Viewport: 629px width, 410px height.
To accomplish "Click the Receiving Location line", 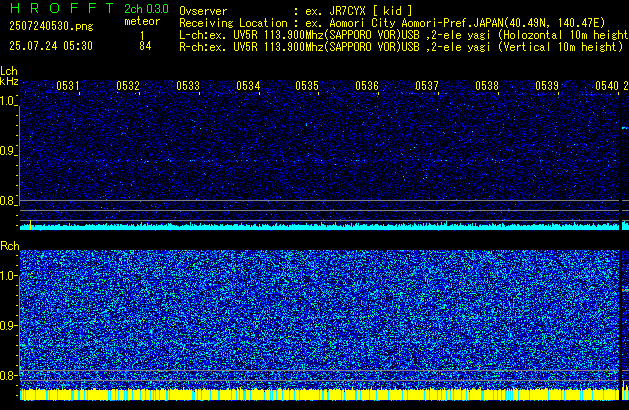I will click(x=392, y=23).
